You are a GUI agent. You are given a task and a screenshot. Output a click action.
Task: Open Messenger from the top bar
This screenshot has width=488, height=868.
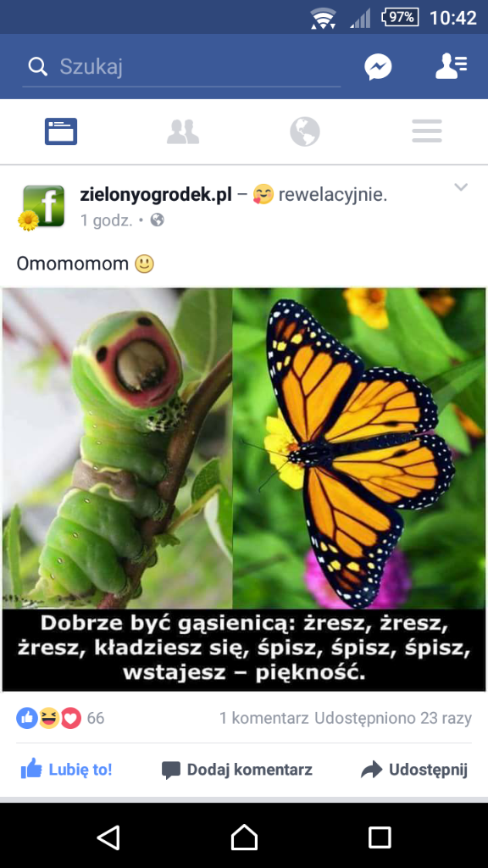(x=378, y=67)
